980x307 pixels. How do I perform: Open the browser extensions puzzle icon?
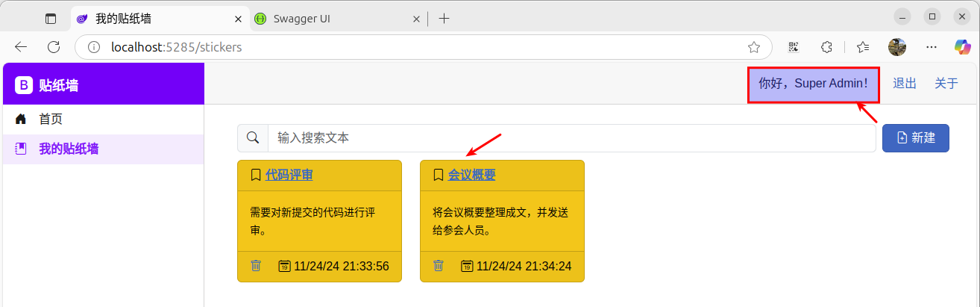pos(826,47)
